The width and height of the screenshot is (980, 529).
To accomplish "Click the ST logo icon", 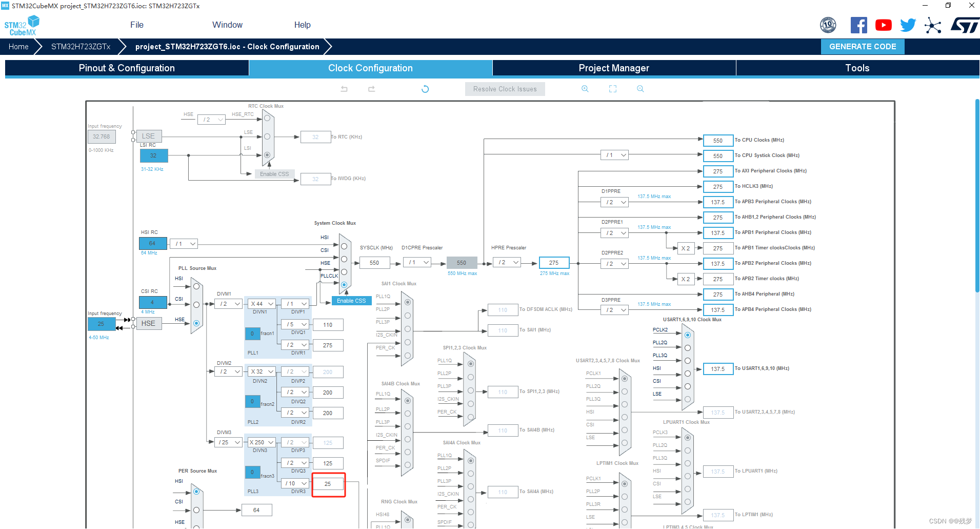I will tap(965, 25).
